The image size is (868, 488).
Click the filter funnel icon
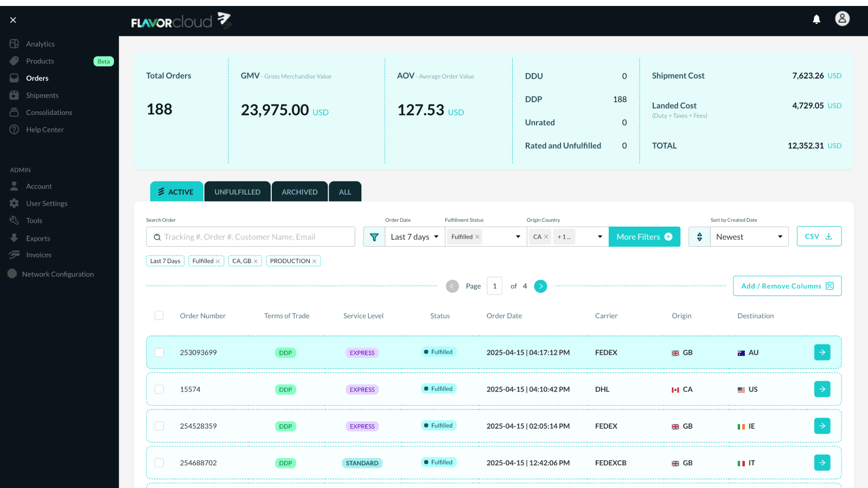(374, 236)
